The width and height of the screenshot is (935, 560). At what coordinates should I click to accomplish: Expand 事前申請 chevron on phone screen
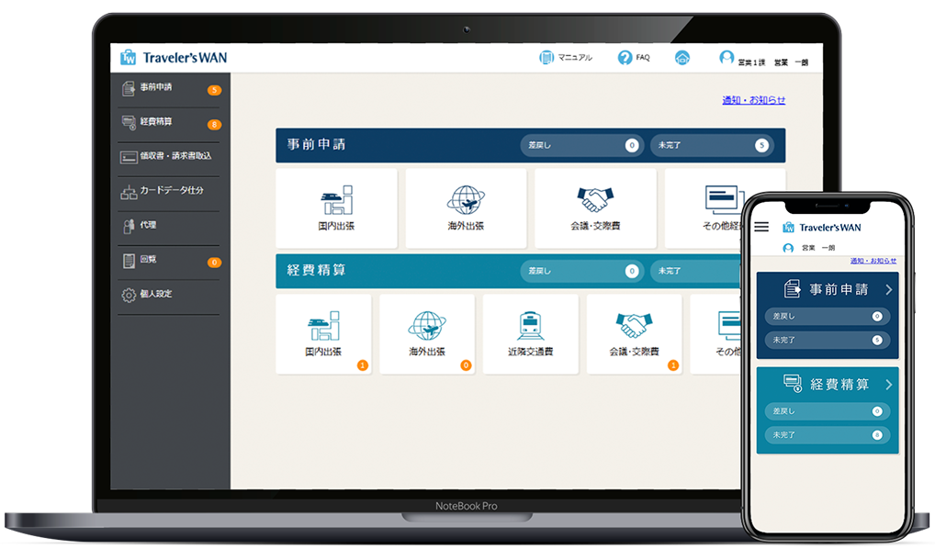click(888, 289)
